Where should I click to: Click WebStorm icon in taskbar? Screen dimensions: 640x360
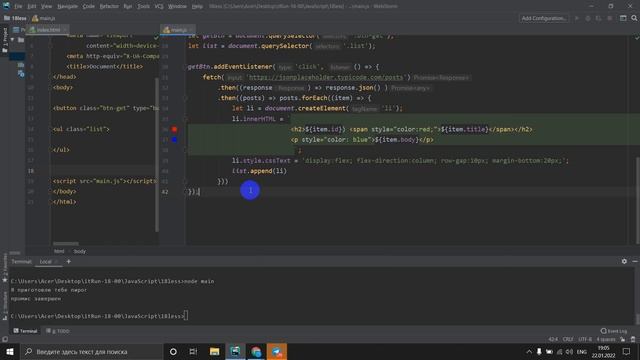[x=236, y=352]
